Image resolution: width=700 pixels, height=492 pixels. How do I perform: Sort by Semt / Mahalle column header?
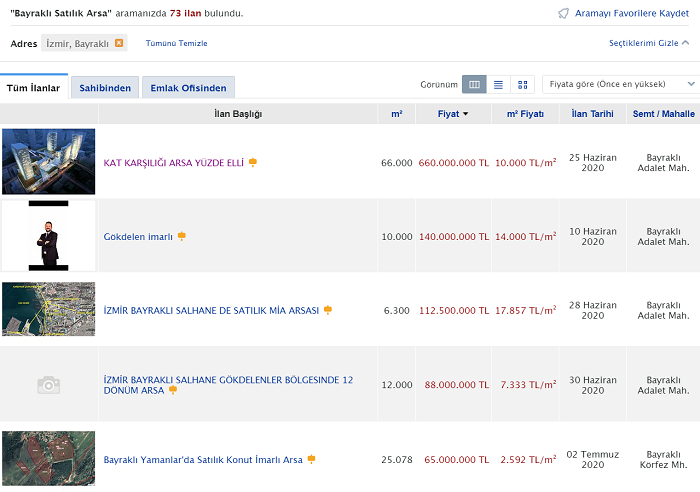[663, 114]
